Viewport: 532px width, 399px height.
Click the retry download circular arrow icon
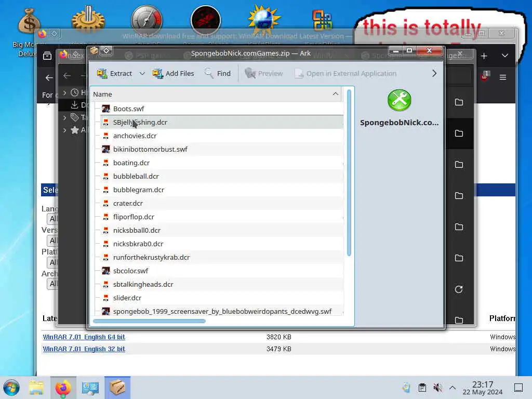pyautogui.click(x=459, y=289)
